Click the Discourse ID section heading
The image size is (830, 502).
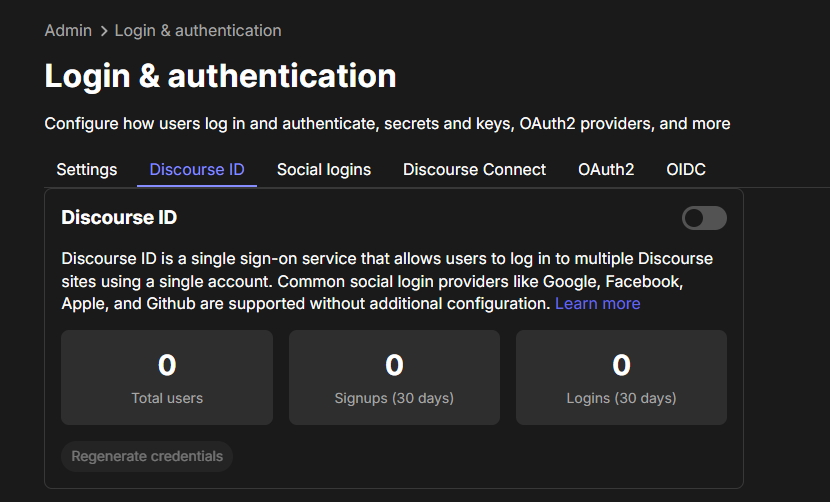click(x=119, y=218)
